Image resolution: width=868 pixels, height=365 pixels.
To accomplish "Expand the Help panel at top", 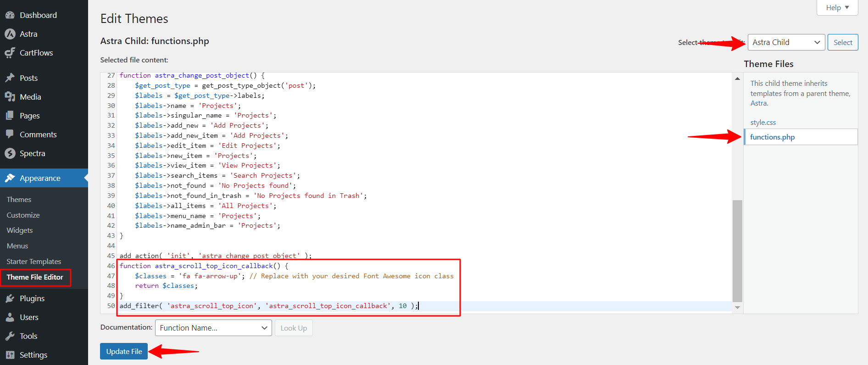I will click(837, 8).
